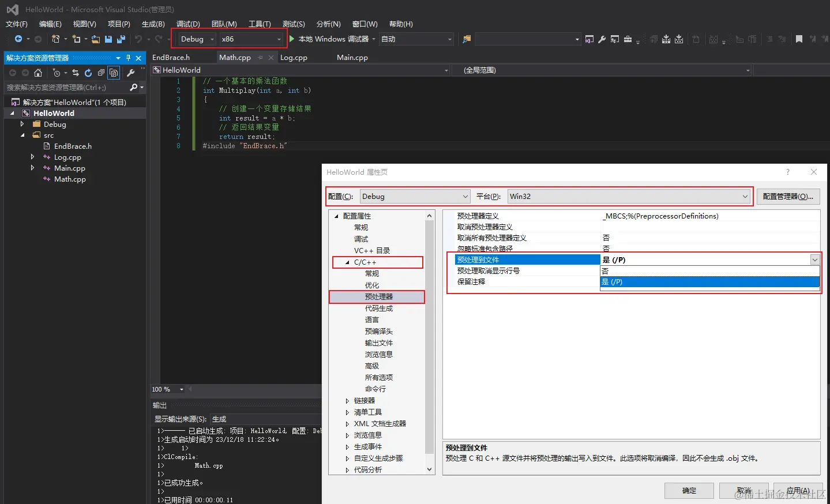Open the 平台 Win32 dropdown in property page

tap(629, 196)
